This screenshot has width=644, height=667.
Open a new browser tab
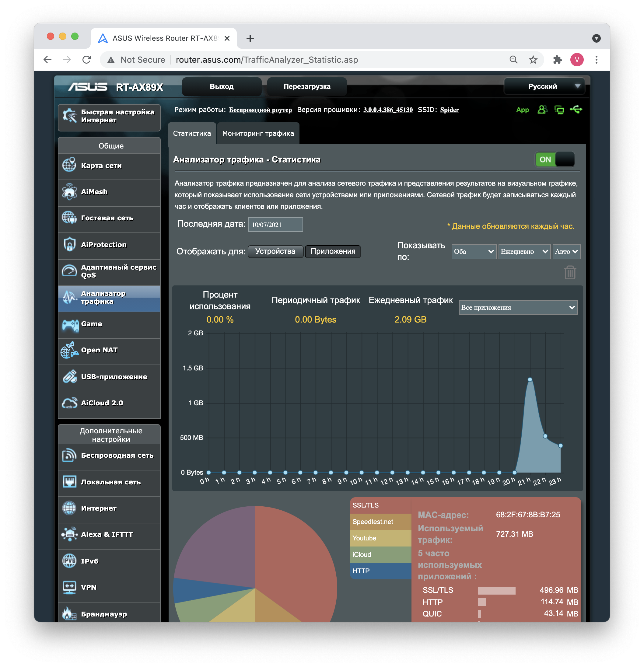click(x=250, y=38)
